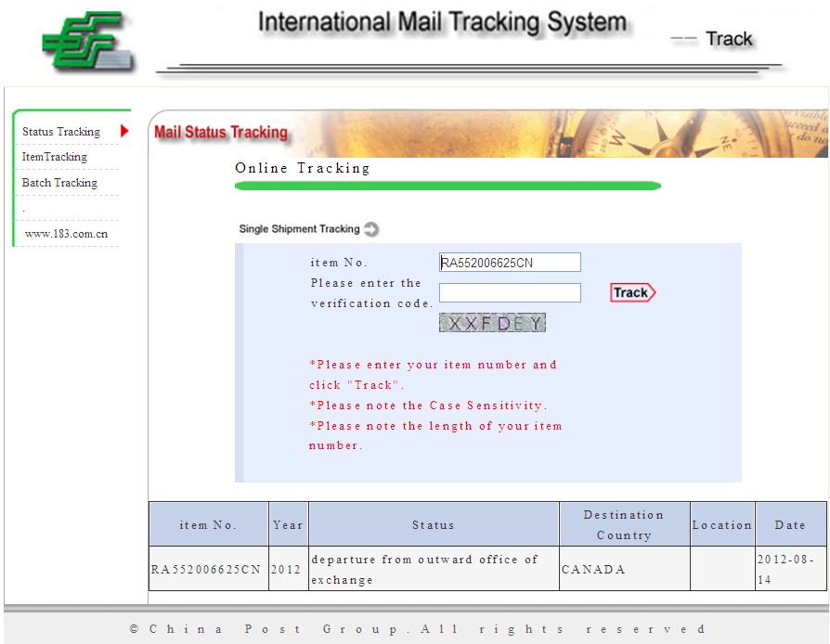This screenshot has width=830, height=644.
Task: Click the Status column header in the results table
Action: [434, 525]
